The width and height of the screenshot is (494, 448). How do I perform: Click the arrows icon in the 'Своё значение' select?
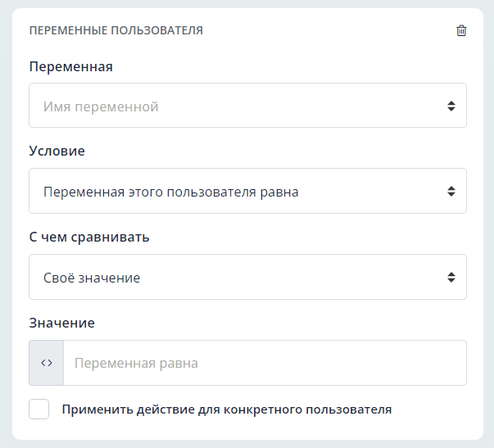[451, 278]
